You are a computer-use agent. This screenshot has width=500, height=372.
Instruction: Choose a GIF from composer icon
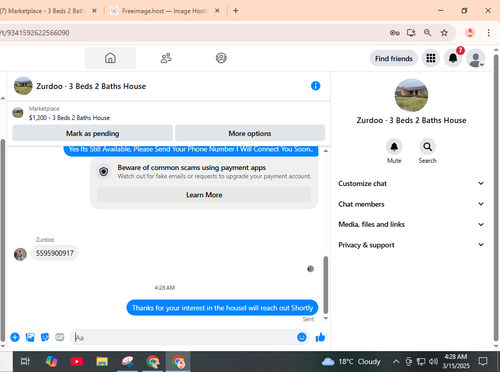coord(60,337)
